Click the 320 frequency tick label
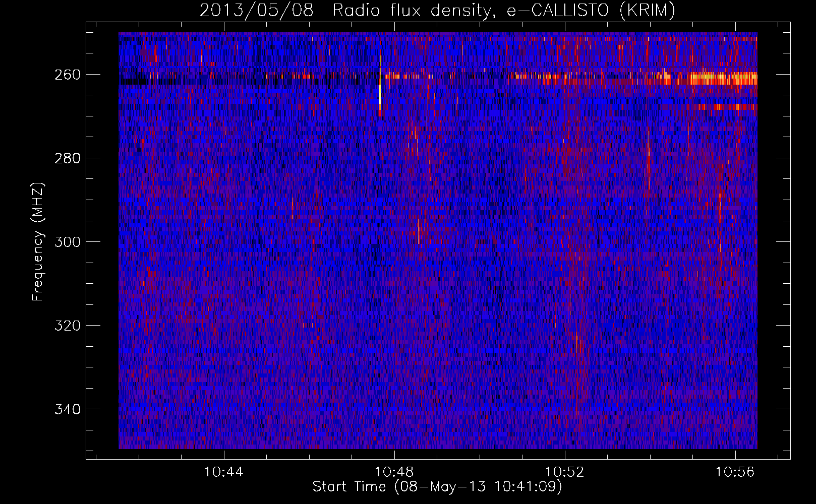Screen dimensions: 816x504 point(67,326)
